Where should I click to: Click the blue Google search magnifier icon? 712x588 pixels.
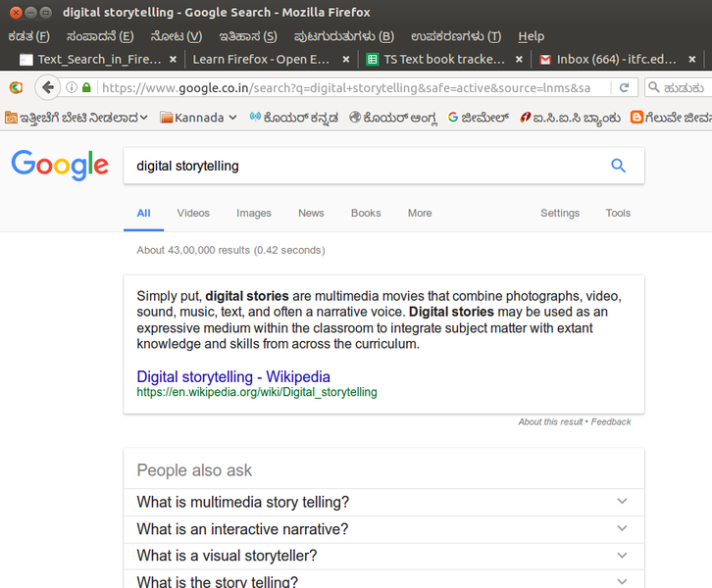(618, 166)
